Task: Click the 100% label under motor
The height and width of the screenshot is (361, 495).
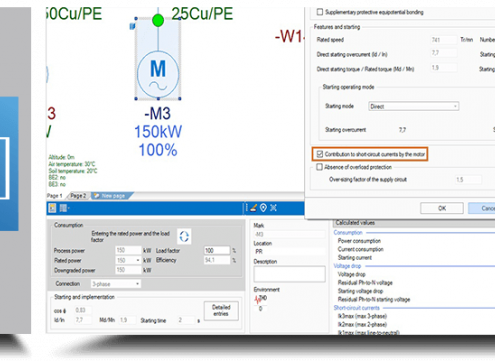Action: (x=158, y=150)
